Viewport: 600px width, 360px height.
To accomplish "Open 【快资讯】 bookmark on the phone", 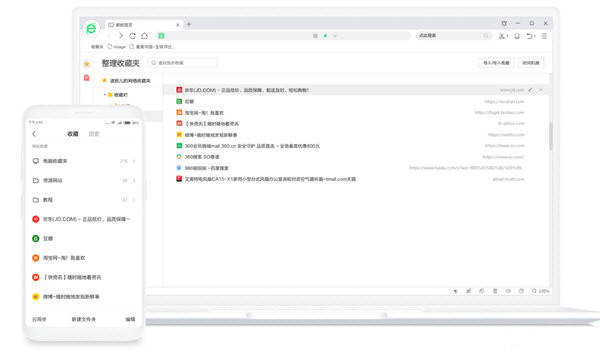I will tap(84, 277).
